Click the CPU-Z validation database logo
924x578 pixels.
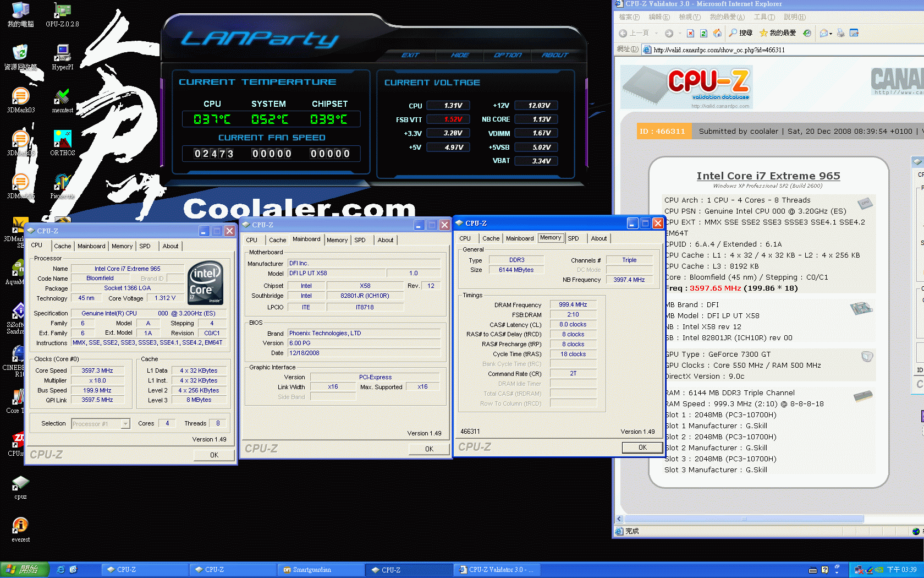[x=687, y=87]
